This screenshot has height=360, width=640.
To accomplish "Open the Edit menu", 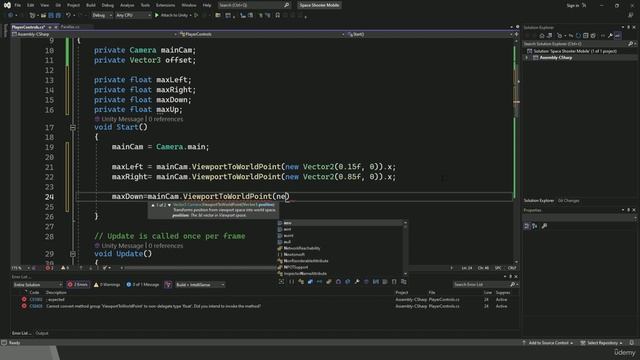I will [x=31, y=5].
